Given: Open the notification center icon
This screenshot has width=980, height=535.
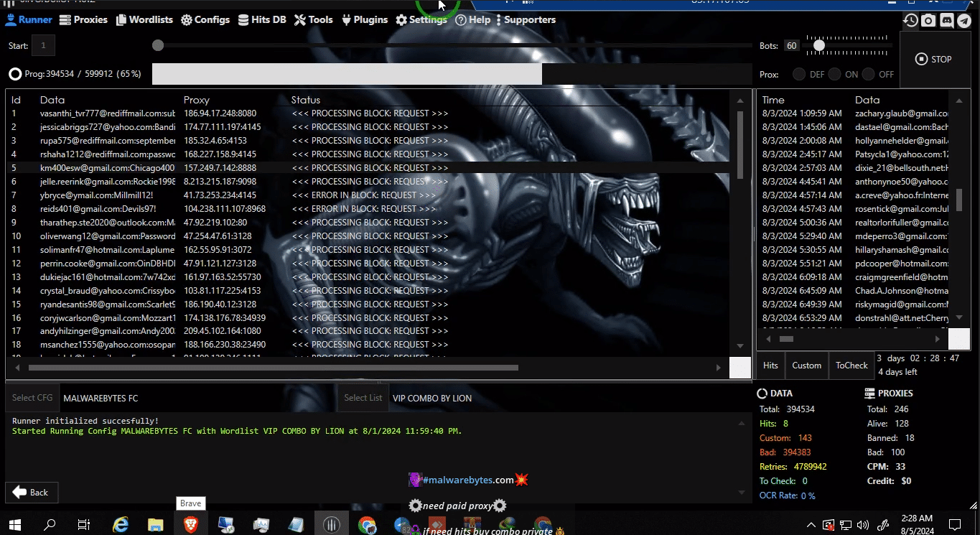Looking at the screenshot, I should tap(955, 525).
